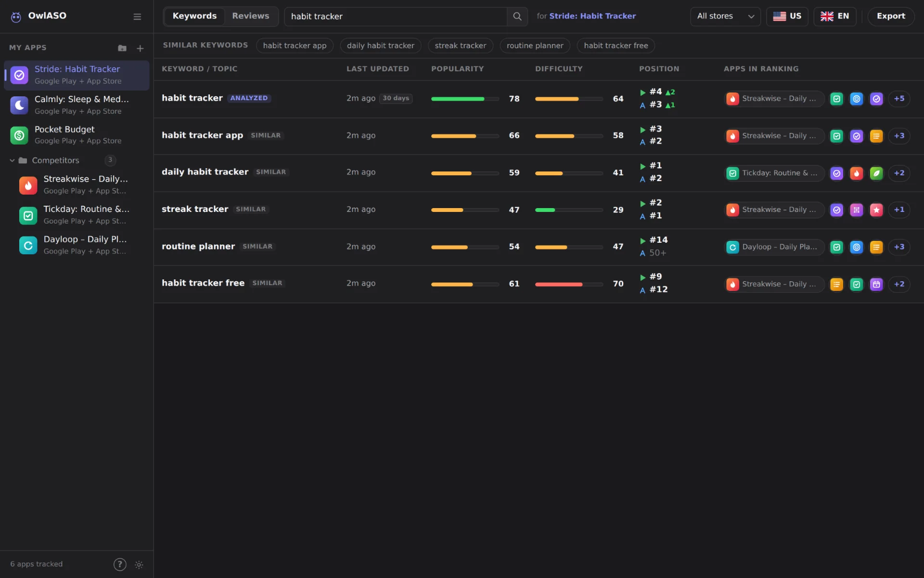Open the help question mark icon
This screenshot has width=924, height=578.
pyautogui.click(x=120, y=564)
